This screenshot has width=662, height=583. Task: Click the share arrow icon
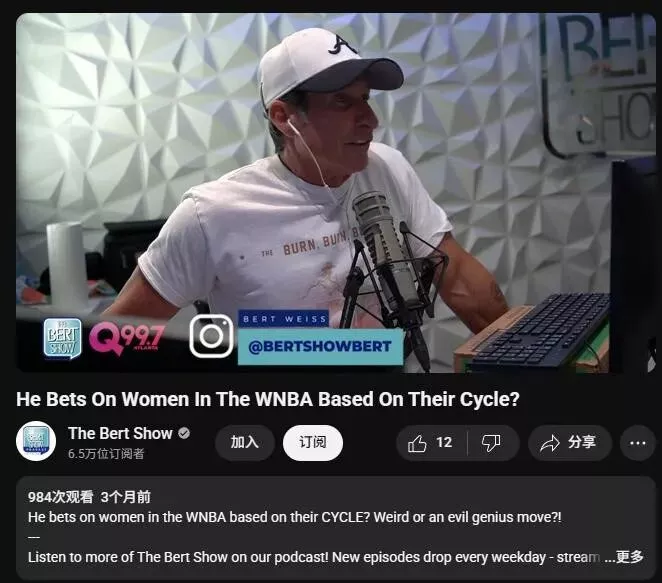point(550,443)
